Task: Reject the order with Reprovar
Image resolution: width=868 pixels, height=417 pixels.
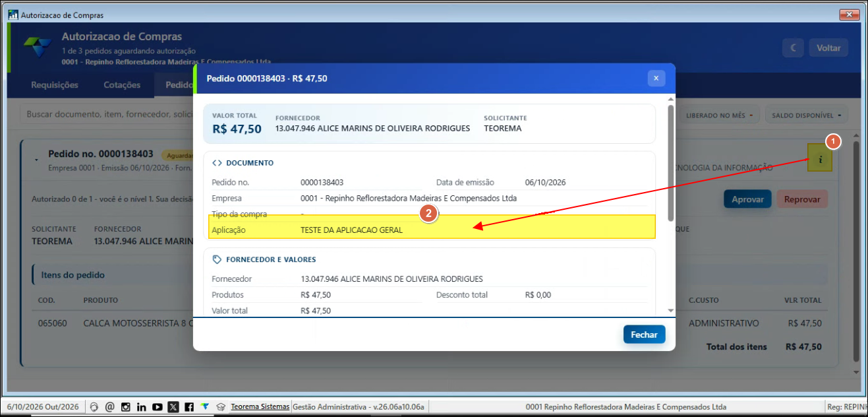Action: point(802,199)
